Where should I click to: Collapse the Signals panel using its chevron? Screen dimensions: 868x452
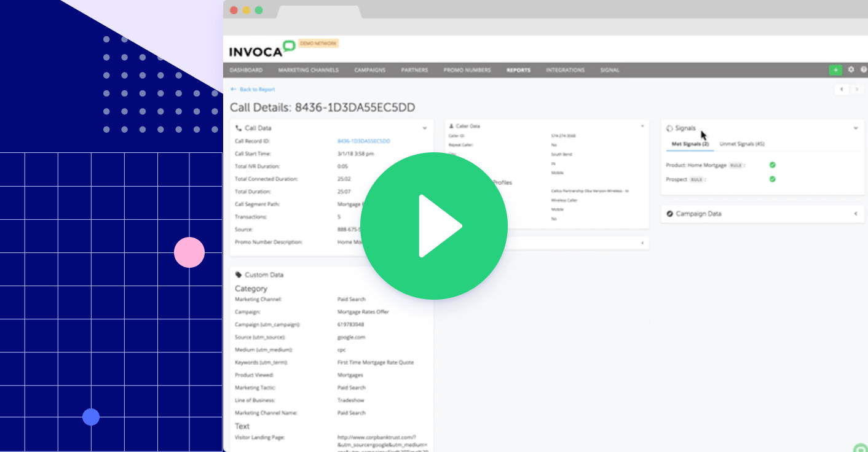click(856, 128)
